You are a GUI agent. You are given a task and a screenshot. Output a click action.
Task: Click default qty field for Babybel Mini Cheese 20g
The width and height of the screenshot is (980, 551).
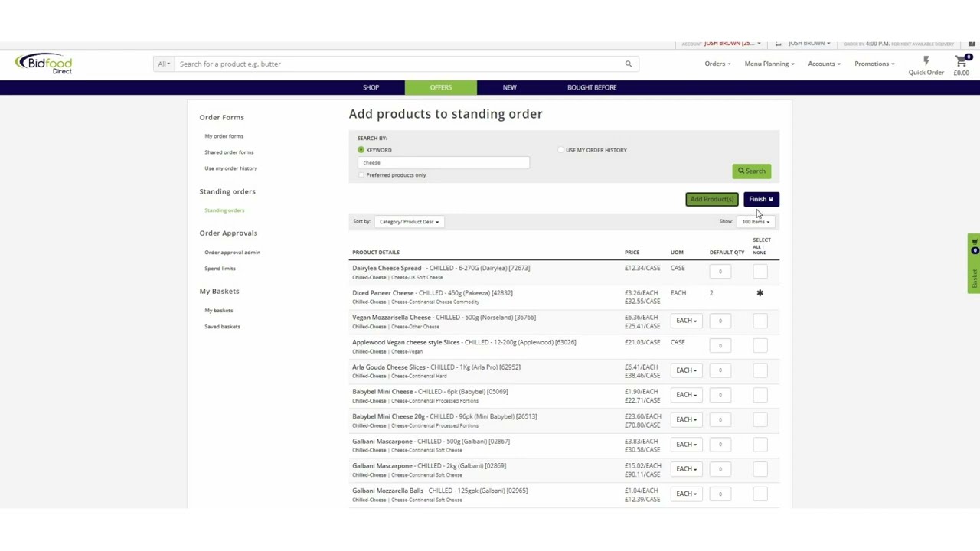(x=720, y=419)
